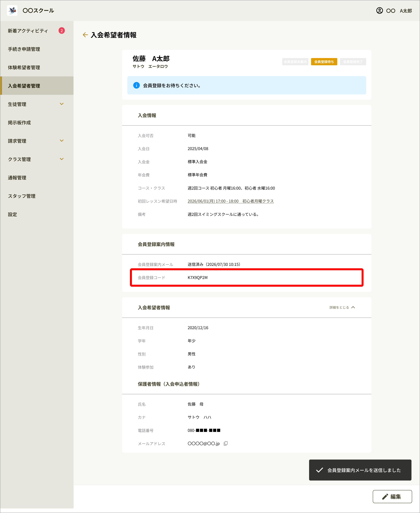Click the 入会日 value 2025/04/08

point(198,149)
